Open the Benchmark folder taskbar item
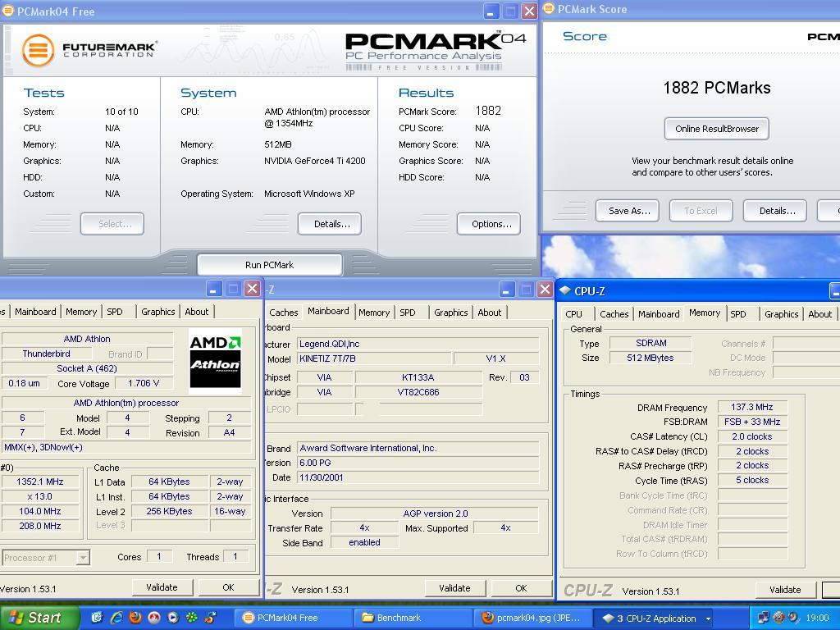The height and width of the screenshot is (630, 840). [413, 619]
